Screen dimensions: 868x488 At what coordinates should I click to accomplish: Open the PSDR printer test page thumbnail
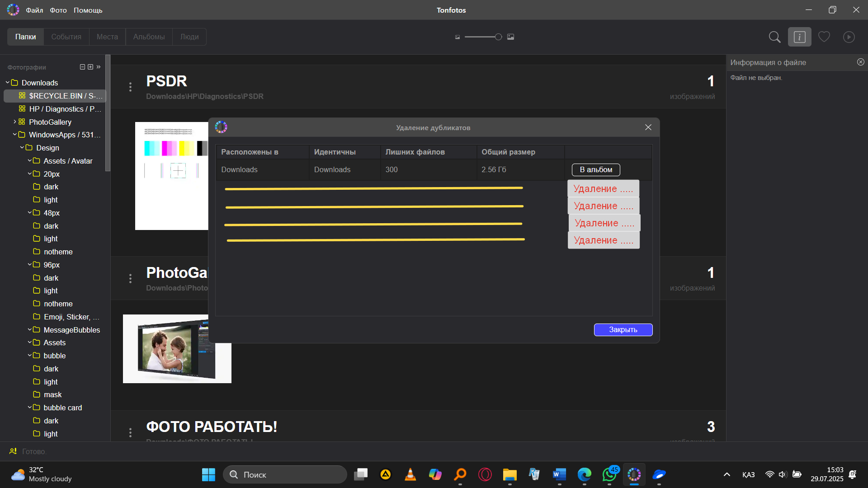(x=172, y=176)
